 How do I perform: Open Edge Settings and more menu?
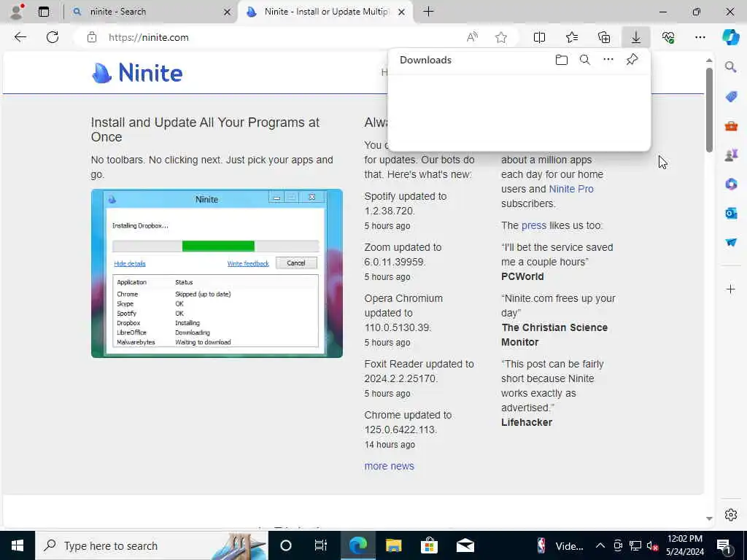pos(700,37)
